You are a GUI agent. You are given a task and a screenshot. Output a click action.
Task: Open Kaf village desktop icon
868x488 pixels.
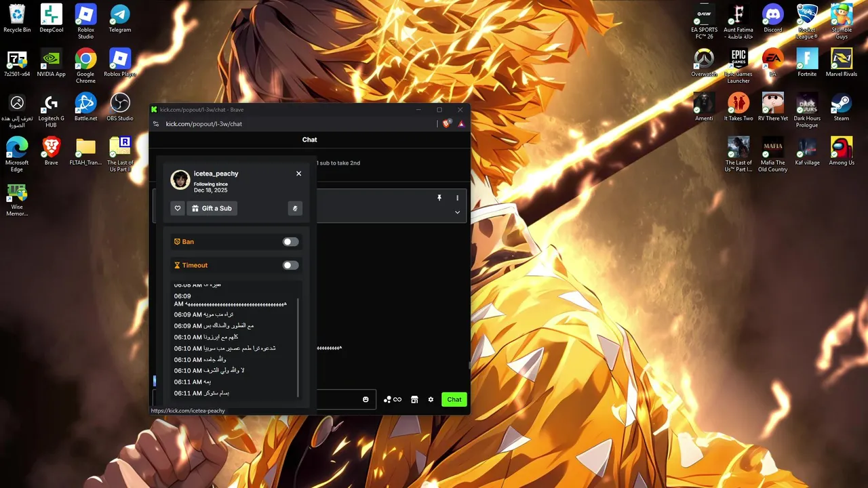[x=807, y=151]
